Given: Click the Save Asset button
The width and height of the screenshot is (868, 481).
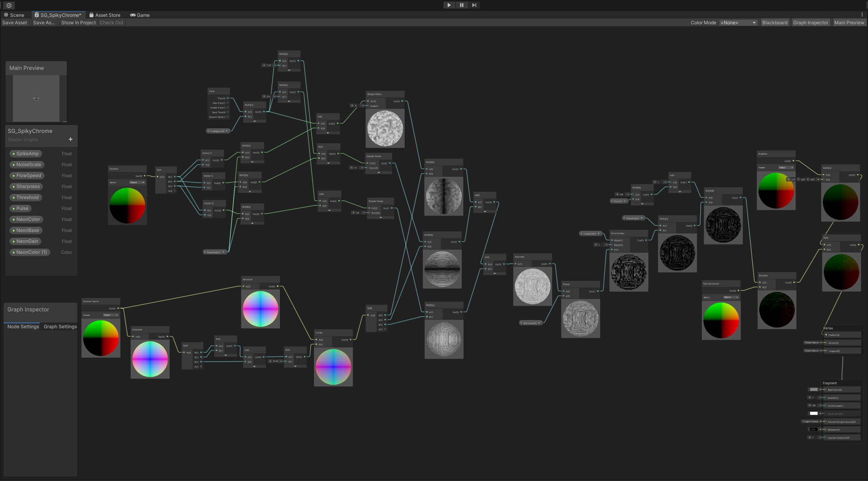Looking at the screenshot, I should point(15,23).
